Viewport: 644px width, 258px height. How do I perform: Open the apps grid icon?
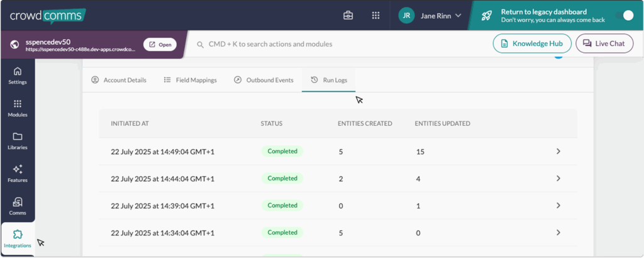[x=376, y=16]
